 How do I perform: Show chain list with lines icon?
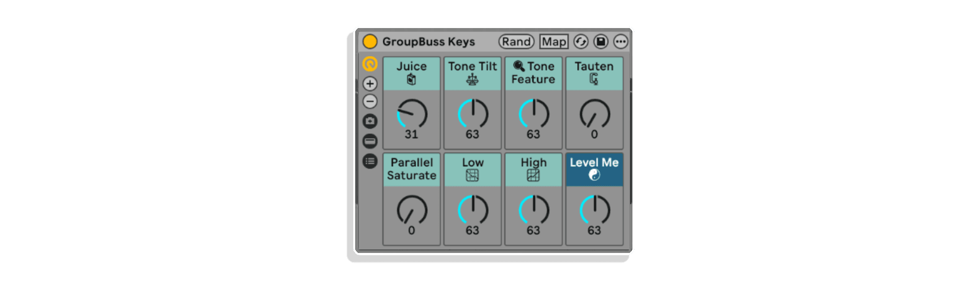pos(370,161)
